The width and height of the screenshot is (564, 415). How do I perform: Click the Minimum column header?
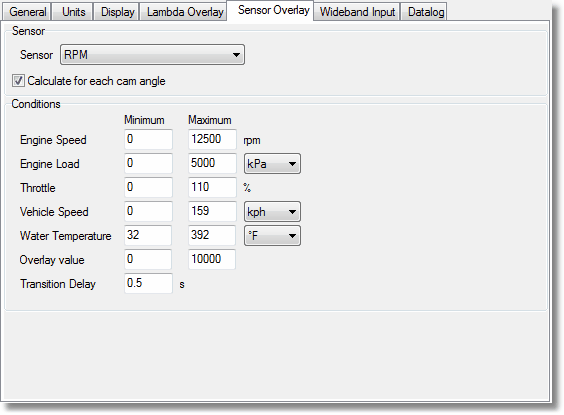(x=144, y=120)
